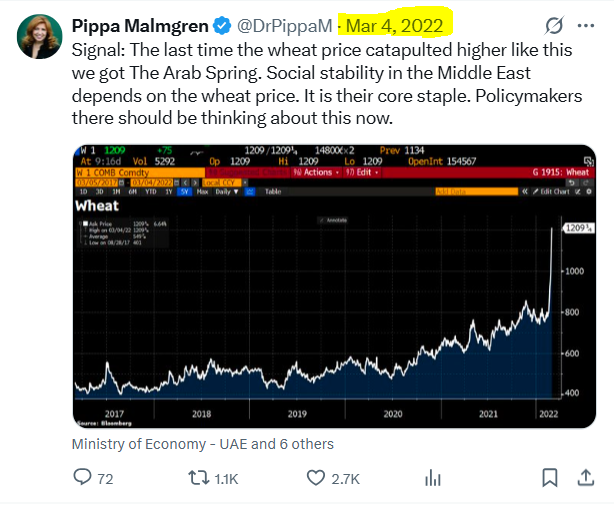The height and width of the screenshot is (505, 614).
Task: Open the Actions dropdown in chart toolbar
Action: pyautogui.click(x=317, y=172)
